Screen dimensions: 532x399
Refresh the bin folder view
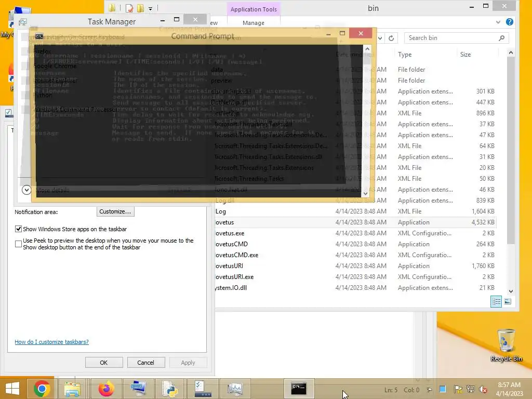coord(391,38)
